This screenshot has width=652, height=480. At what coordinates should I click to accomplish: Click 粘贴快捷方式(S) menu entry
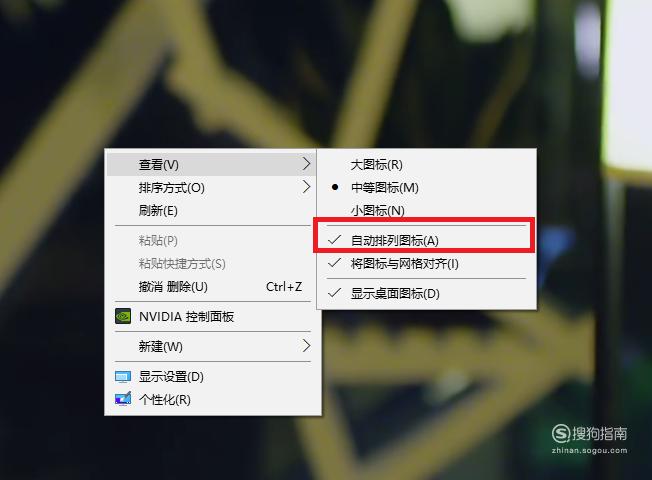pyautogui.click(x=211, y=264)
